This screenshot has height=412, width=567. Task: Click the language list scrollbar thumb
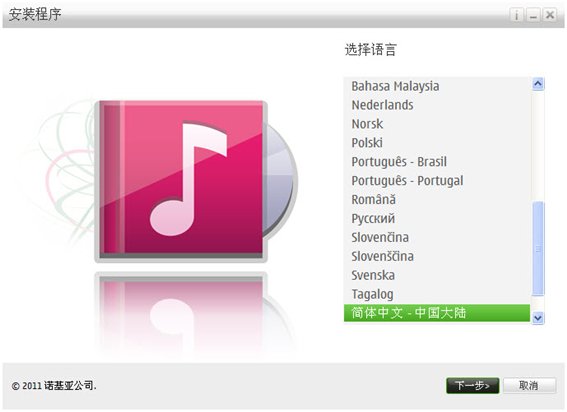(538, 249)
